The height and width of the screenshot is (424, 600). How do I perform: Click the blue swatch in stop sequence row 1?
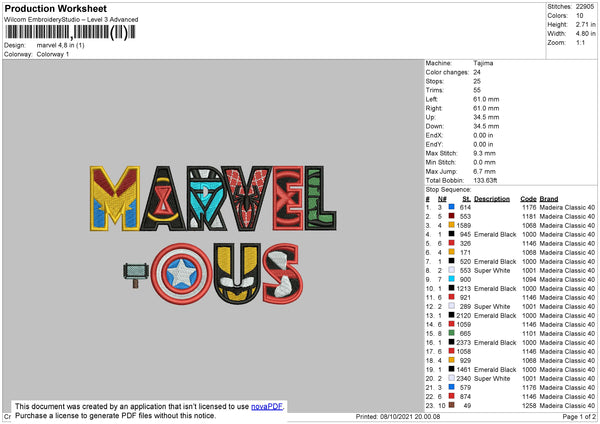pos(452,207)
